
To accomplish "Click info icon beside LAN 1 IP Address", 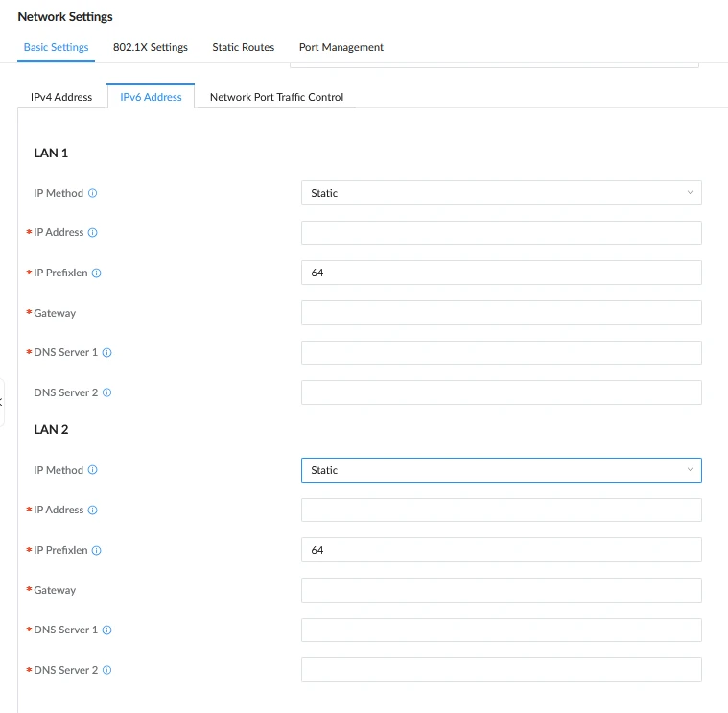I will (x=92, y=233).
